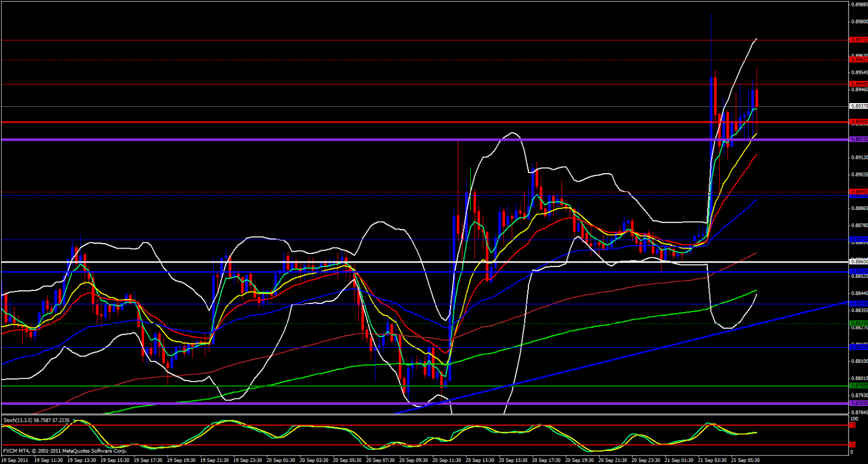Click the 20 Sep 01:30 time label
868x464 pixels.
[x=281, y=460]
